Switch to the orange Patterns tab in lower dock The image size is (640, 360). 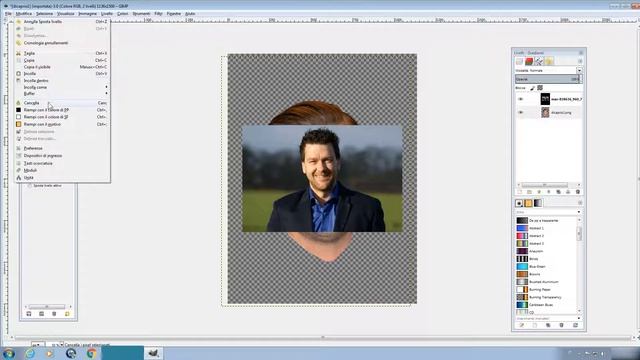(x=529, y=203)
